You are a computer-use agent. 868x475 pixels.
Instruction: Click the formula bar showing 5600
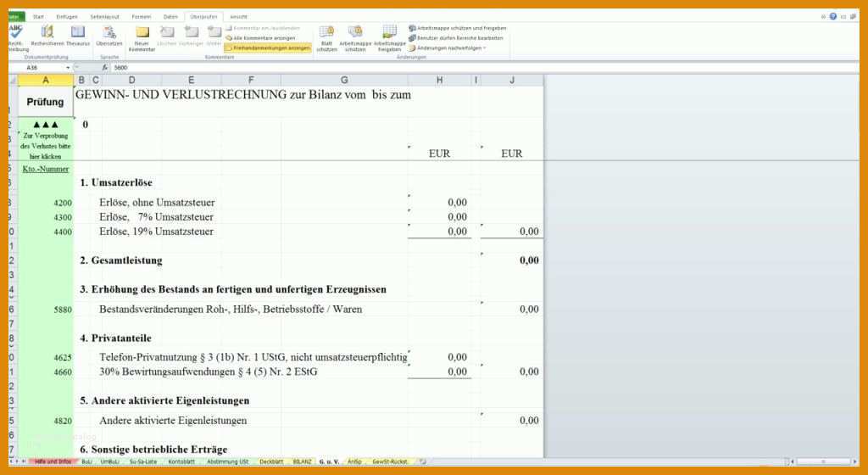pos(484,68)
